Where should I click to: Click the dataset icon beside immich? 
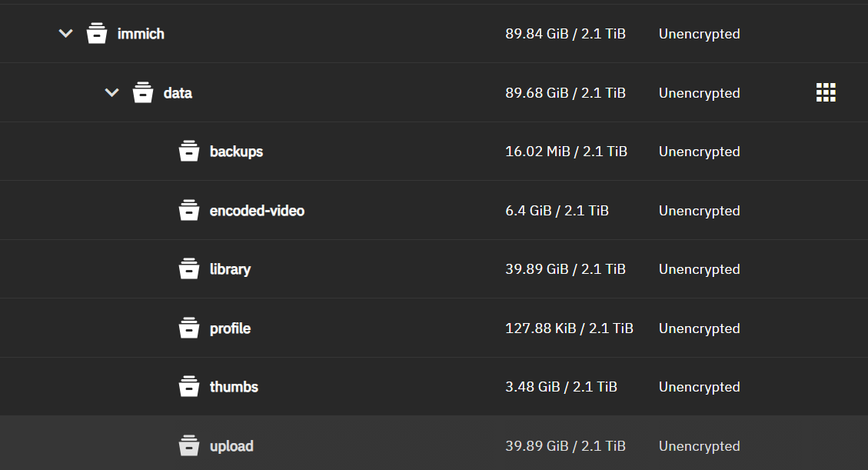pos(96,33)
